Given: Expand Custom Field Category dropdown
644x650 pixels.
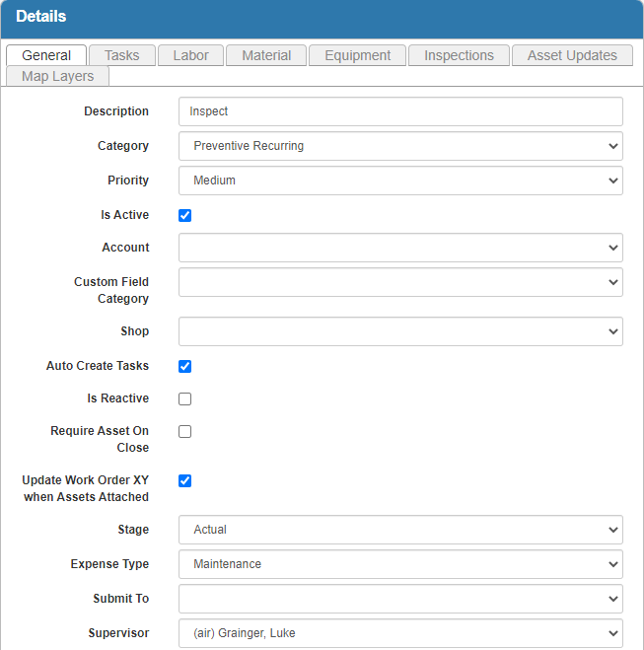Looking at the screenshot, I should pyautogui.click(x=400, y=282).
